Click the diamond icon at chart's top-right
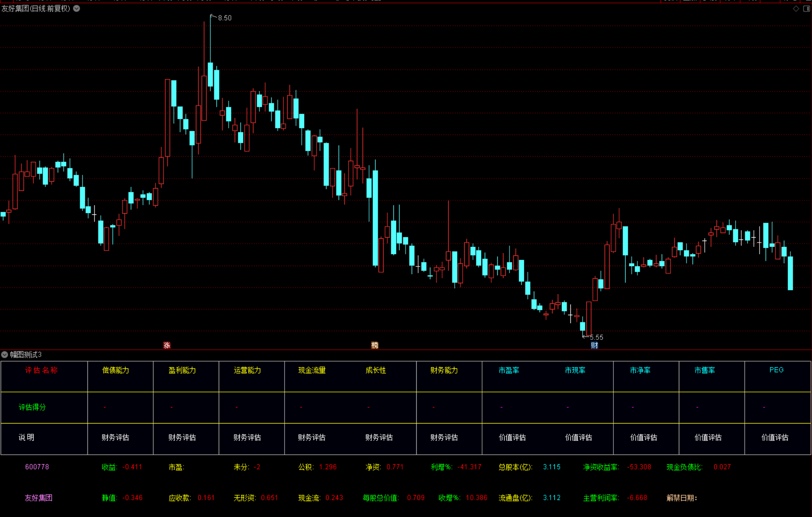The image size is (812, 517). tap(796, 8)
